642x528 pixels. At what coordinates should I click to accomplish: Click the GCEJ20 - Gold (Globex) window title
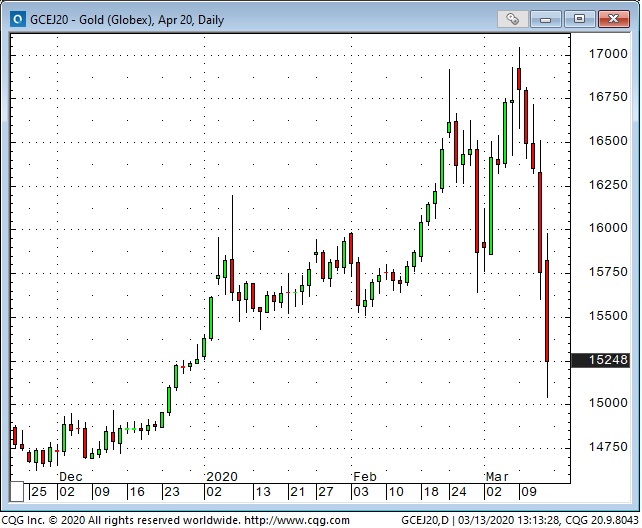[127, 20]
